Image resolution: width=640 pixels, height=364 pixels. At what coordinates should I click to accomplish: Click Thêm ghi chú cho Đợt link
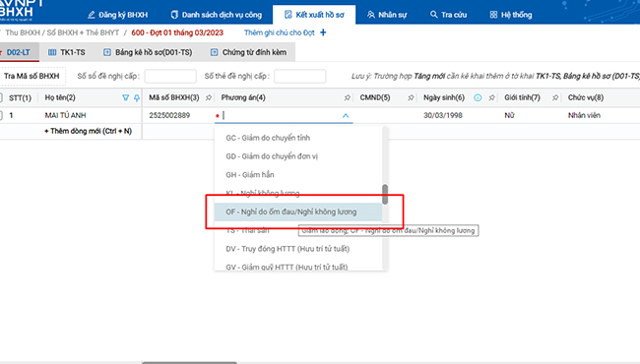pyautogui.click(x=280, y=32)
